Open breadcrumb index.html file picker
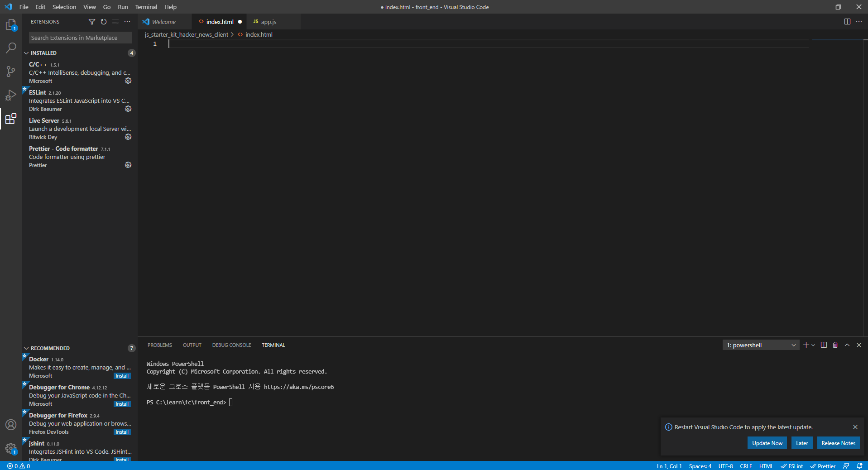868x470 pixels. pos(255,34)
